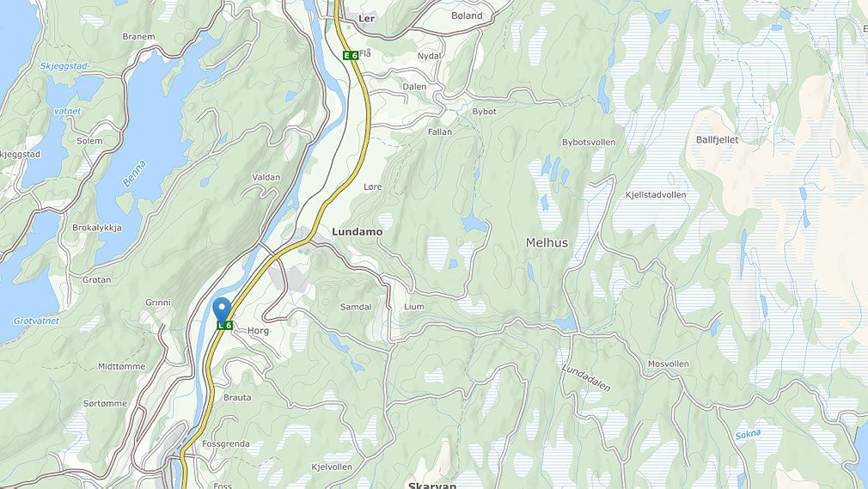
Task: Click the blue location pin marker
Action: click(x=222, y=310)
